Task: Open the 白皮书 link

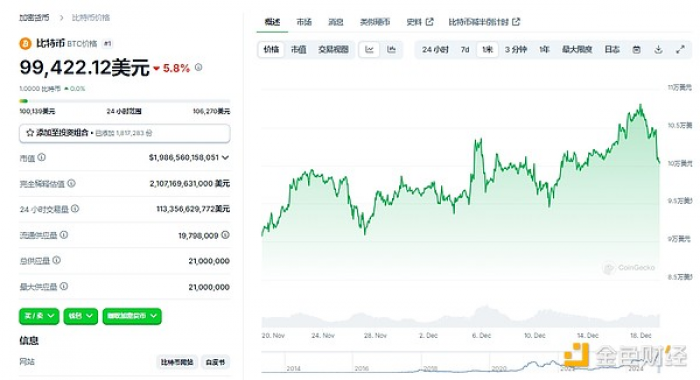Action: pos(215,362)
